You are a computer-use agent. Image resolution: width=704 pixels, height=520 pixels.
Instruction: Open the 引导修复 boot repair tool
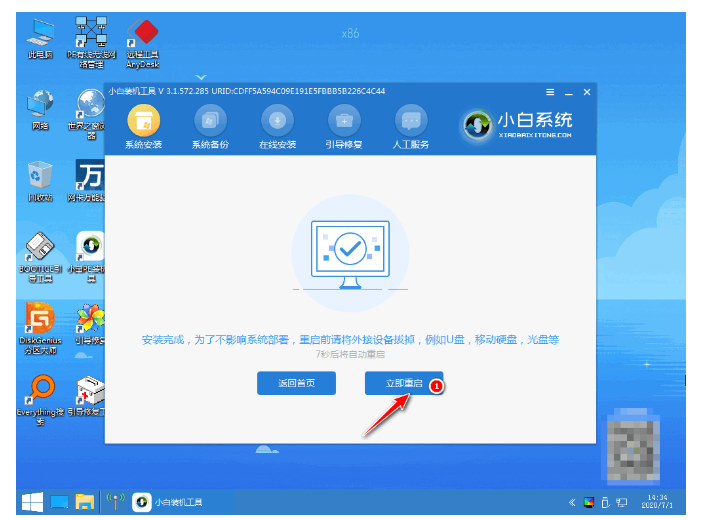343,127
